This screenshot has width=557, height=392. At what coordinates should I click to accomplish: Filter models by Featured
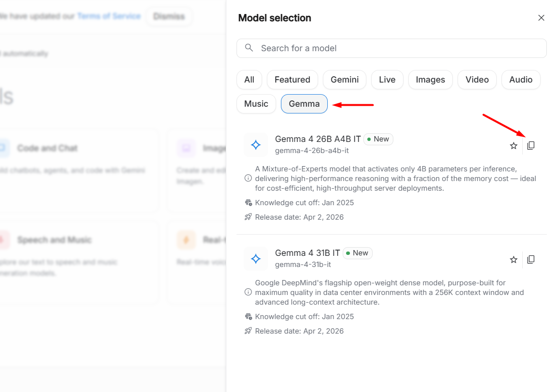pyautogui.click(x=292, y=80)
